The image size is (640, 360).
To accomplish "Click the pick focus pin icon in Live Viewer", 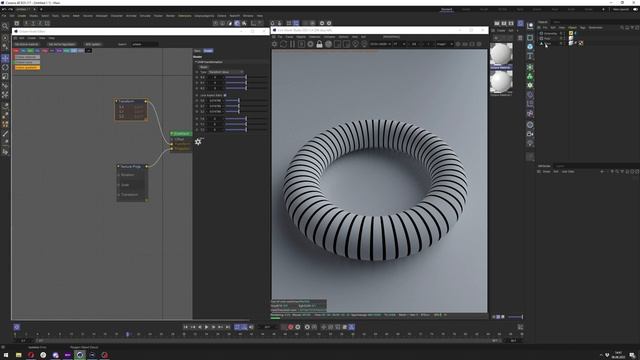I will [355, 44].
